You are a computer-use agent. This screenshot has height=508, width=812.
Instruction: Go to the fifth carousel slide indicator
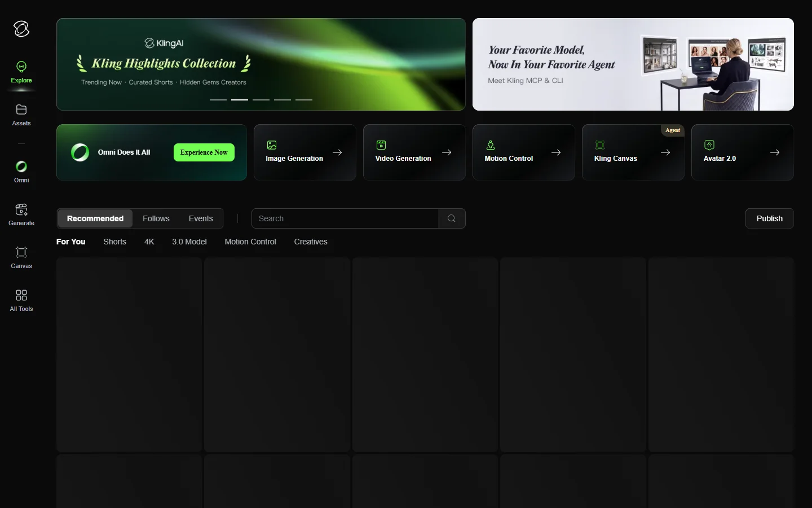304,100
